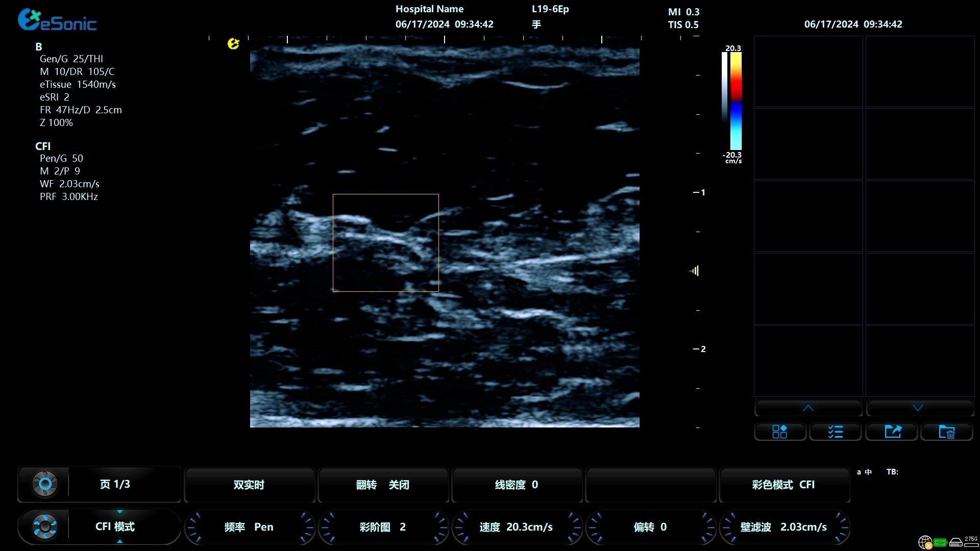Delete stored images with the folder-trash icon
980x551 pixels.
point(947,432)
